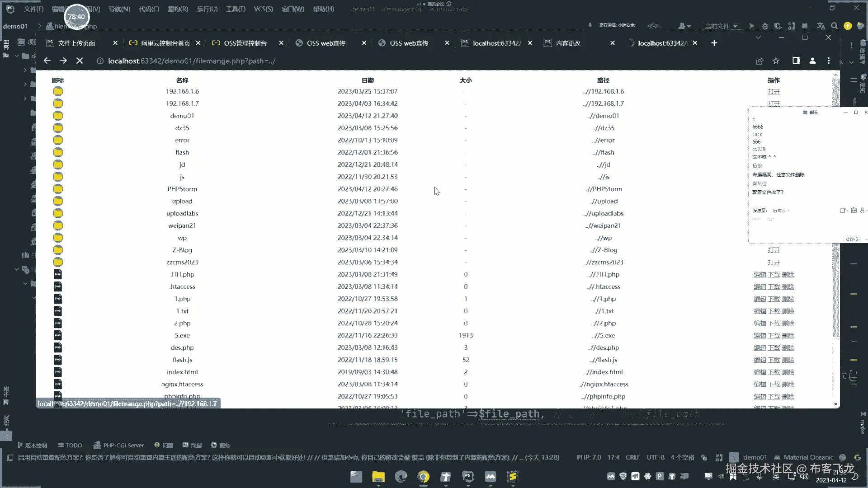Viewport: 868px width, 488px height.
Task: Open the browser profile avatar icon
Action: tap(812, 61)
